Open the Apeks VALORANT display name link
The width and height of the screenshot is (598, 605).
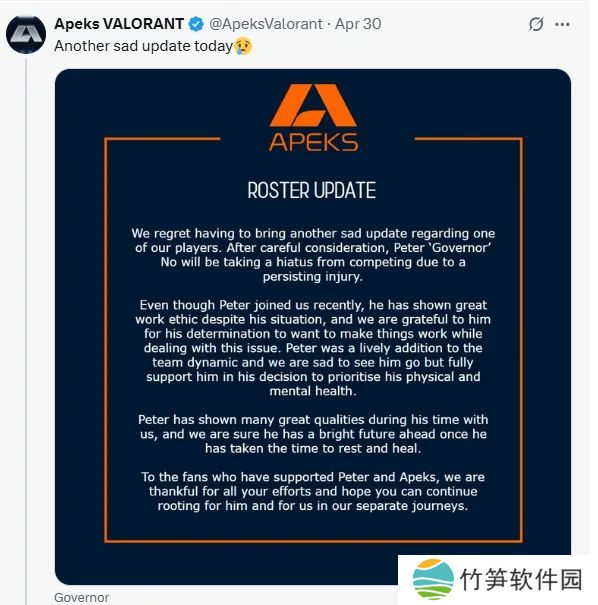pos(119,24)
